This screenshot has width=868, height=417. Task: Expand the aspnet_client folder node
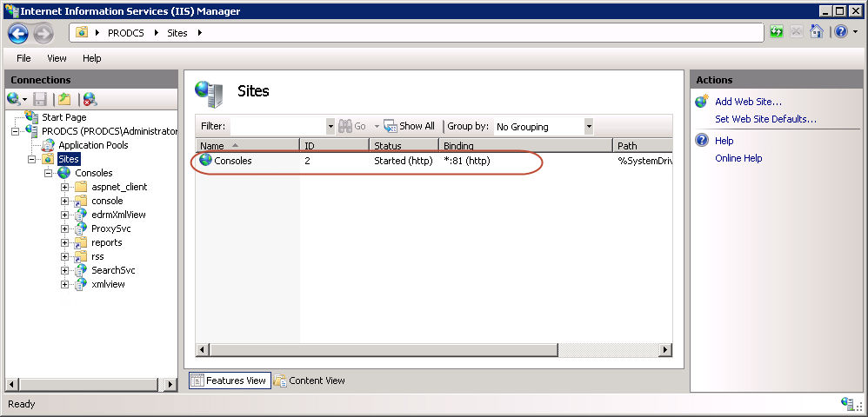[65, 187]
